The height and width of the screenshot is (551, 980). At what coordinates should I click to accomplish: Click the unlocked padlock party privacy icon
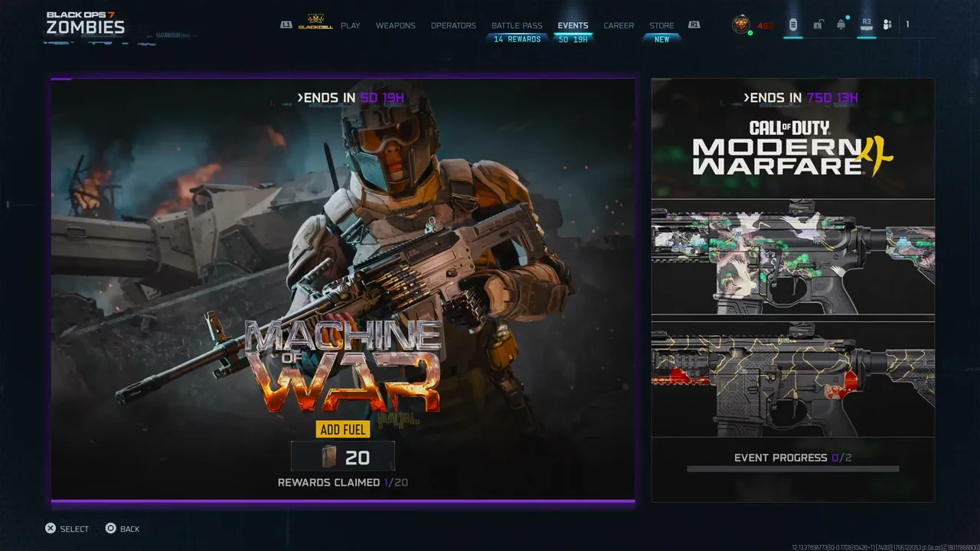coord(818,25)
